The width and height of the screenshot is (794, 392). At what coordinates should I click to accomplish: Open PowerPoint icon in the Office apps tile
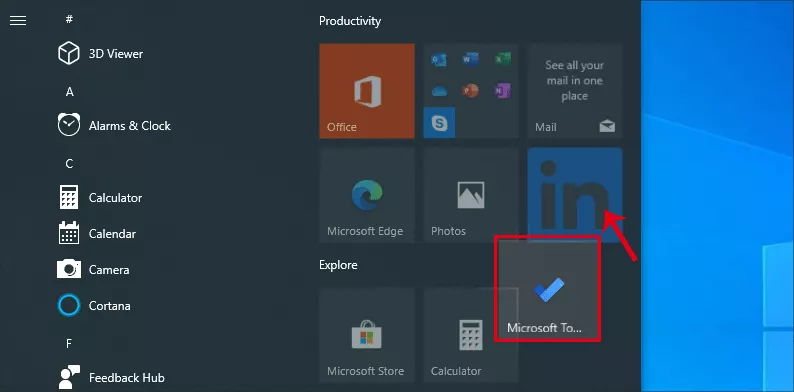(470, 91)
